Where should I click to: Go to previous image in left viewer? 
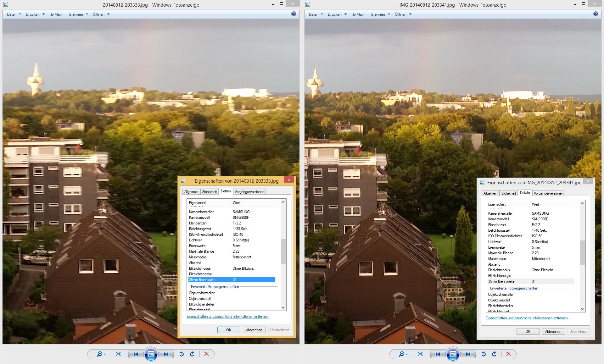(x=136, y=354)
